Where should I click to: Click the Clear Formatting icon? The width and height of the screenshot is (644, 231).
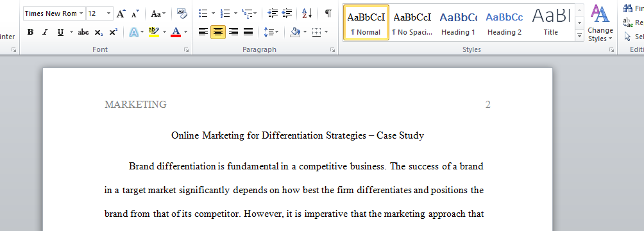point(182,13)
